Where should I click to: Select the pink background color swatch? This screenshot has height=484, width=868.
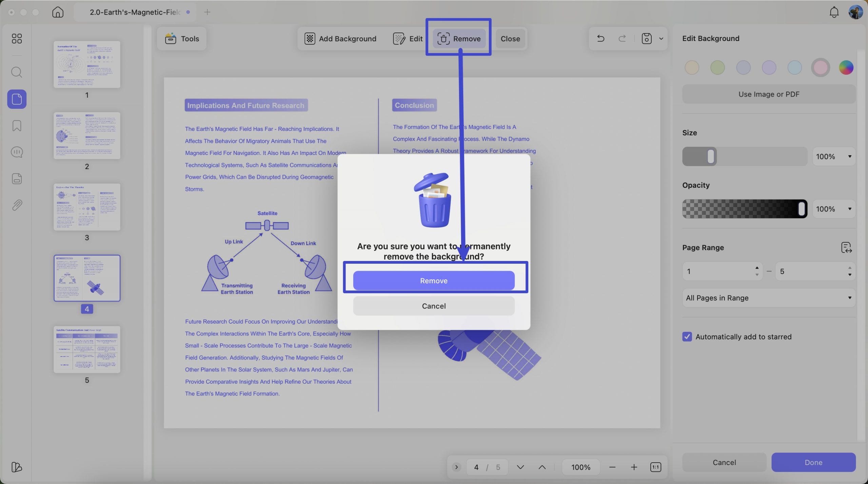point(820,67)
